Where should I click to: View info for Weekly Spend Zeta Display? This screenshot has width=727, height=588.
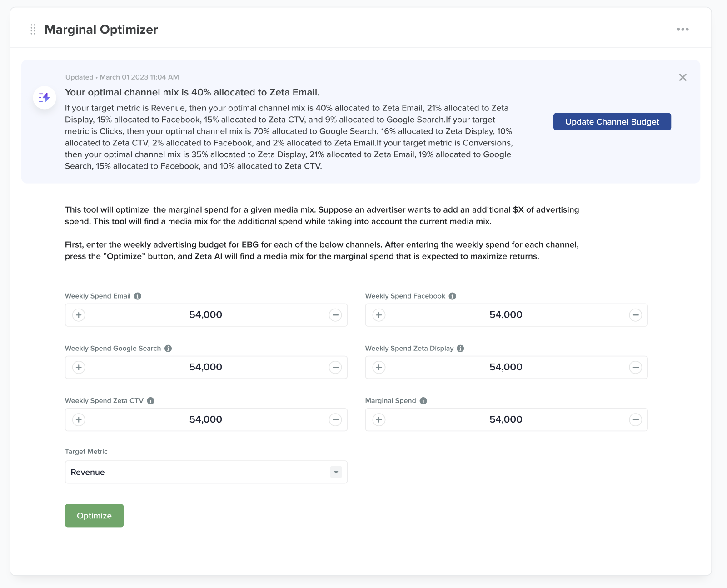(460, 349)
